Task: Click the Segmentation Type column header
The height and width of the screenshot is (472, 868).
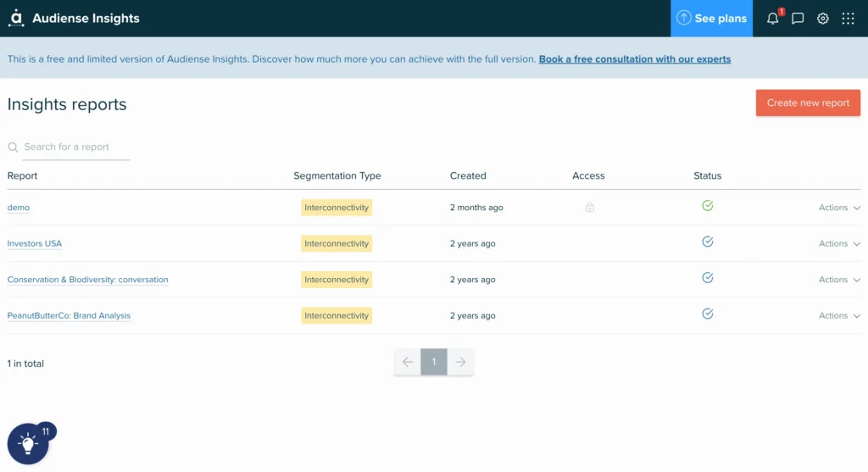Action: point(337,175)
